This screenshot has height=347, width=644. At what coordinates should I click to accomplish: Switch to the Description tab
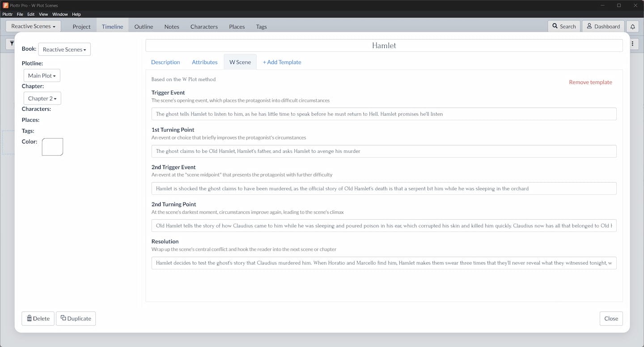[x=165, y=62]
